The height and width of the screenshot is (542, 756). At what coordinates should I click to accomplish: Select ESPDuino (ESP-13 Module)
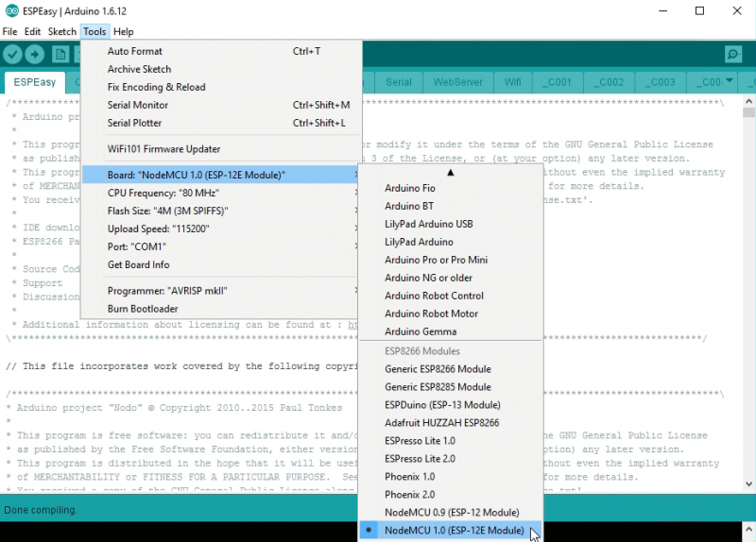451,405
